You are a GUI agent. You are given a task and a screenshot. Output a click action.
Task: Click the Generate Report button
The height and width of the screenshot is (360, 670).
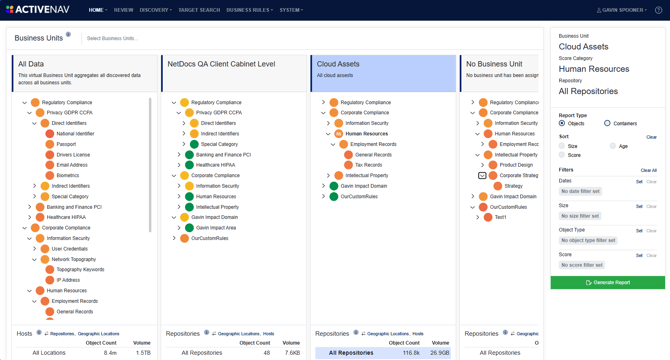pyautogui.click(x=608, y=282)
